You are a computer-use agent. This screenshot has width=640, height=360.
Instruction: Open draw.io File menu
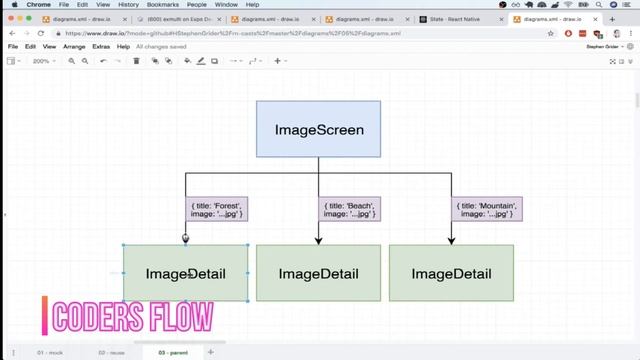click(x=13, y=47)
